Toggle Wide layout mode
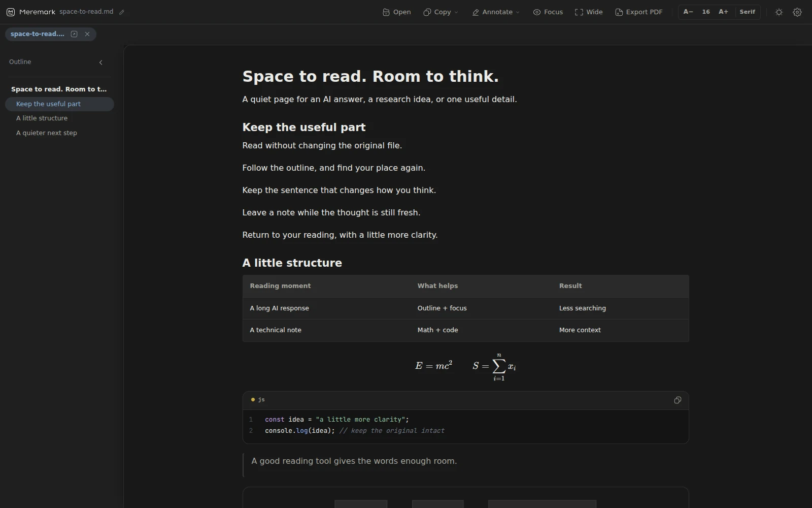 tap(589, 12)
